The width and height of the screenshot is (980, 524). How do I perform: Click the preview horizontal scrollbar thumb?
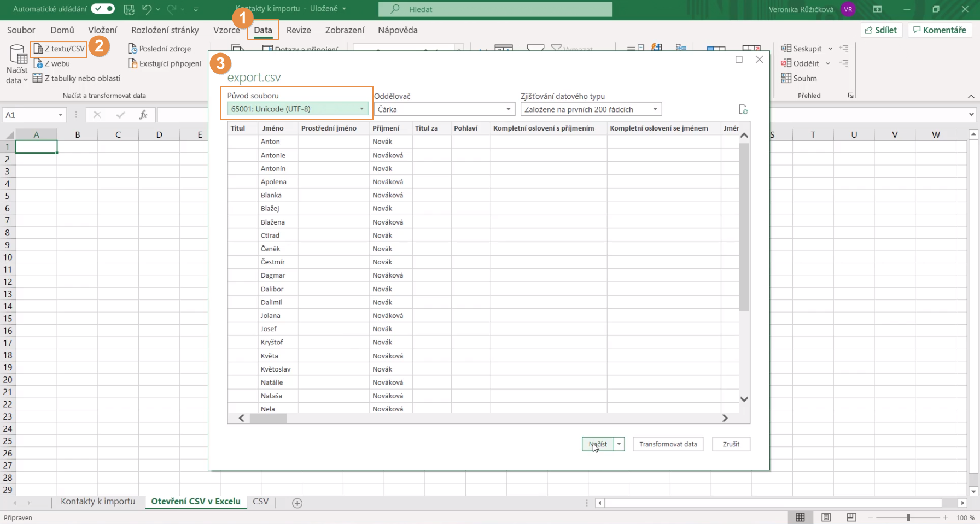[268, 418]
